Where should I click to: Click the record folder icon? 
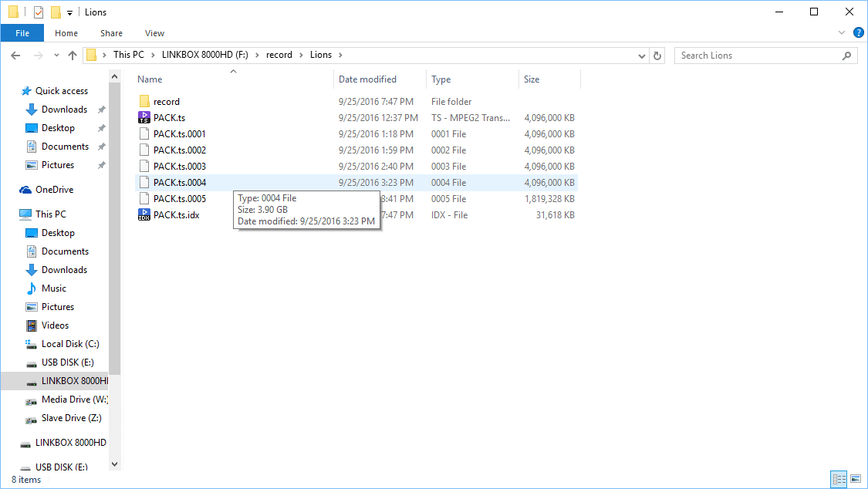144,102
